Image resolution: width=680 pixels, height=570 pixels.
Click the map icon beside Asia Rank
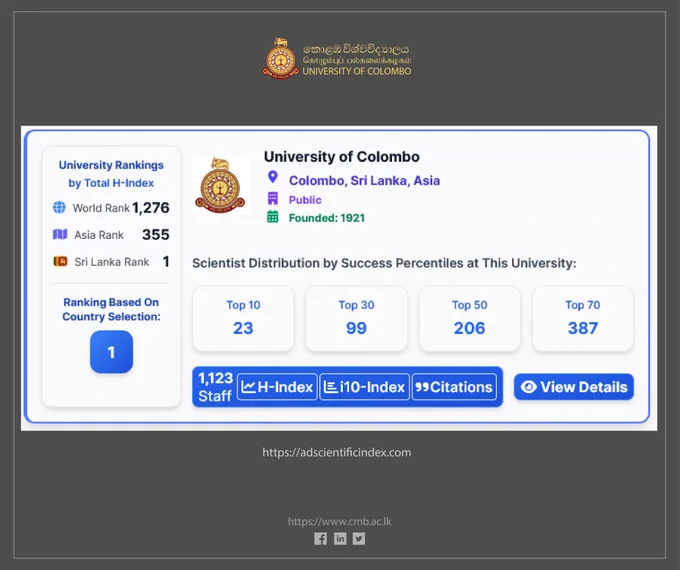click(x=60, y=235)
